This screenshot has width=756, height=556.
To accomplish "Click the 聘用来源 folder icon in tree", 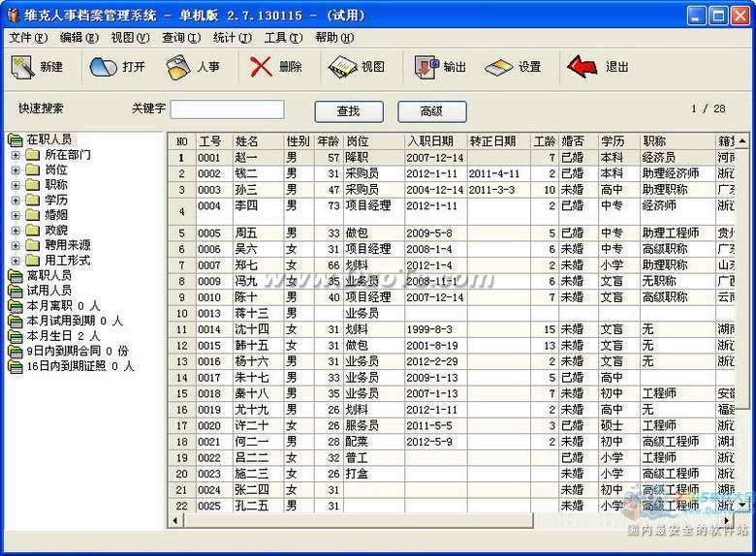I will [x=33, y=246].
